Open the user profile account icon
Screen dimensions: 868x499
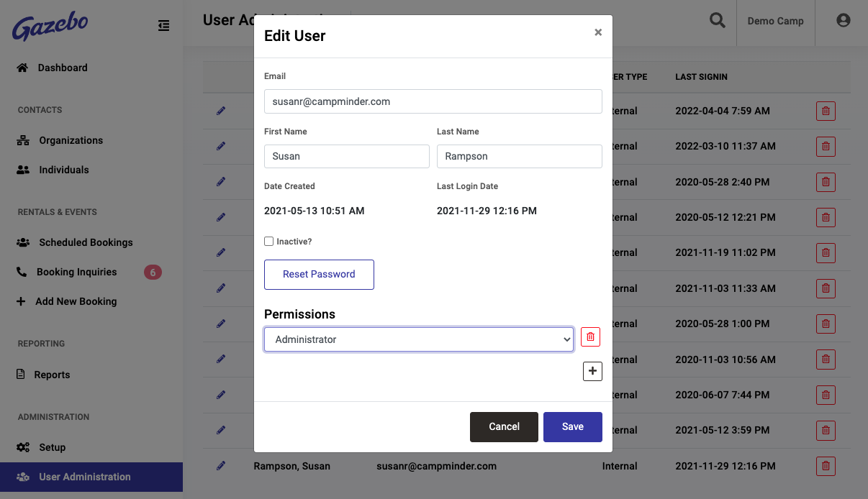[x=844, y=21]
